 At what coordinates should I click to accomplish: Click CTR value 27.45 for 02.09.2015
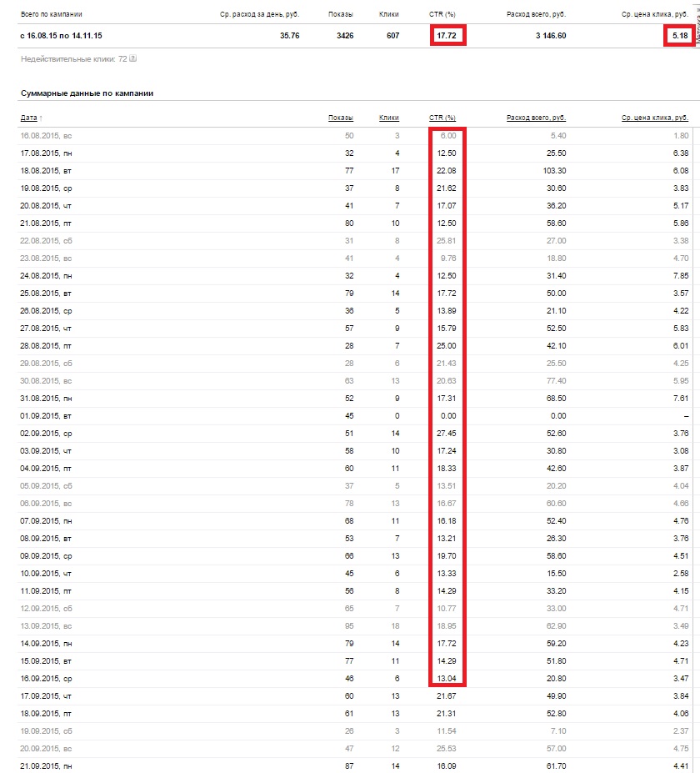pyautogui.click(x=447, y=434)
